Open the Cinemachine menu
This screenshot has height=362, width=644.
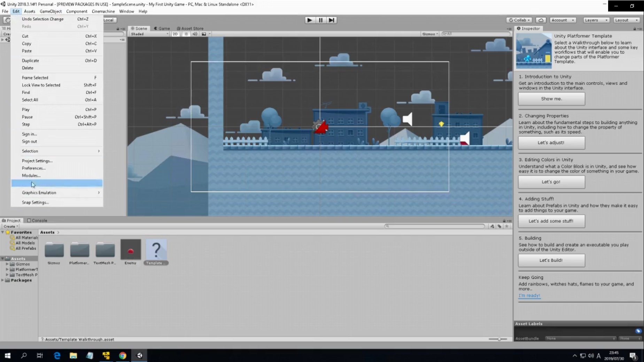pyautogui.click(x=103, y=11)
